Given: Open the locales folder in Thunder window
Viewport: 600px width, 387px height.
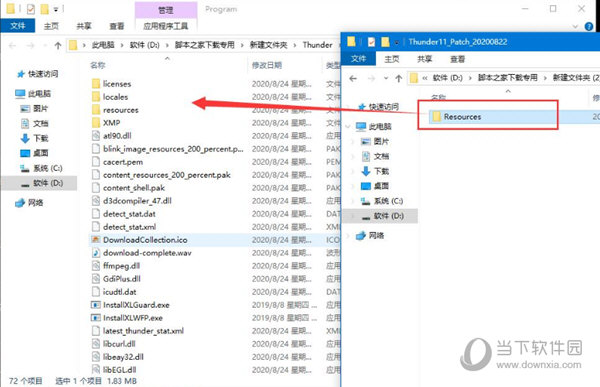Looking at the screenshot, I should 115,97.
